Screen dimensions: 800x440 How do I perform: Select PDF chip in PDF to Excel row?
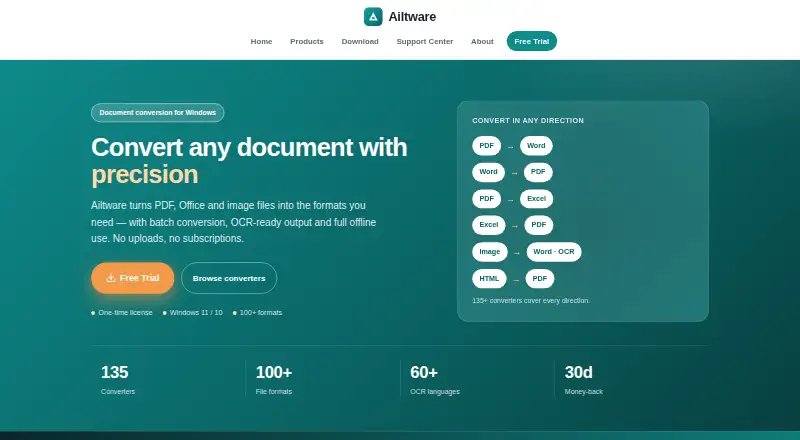[x=487, y=199]
